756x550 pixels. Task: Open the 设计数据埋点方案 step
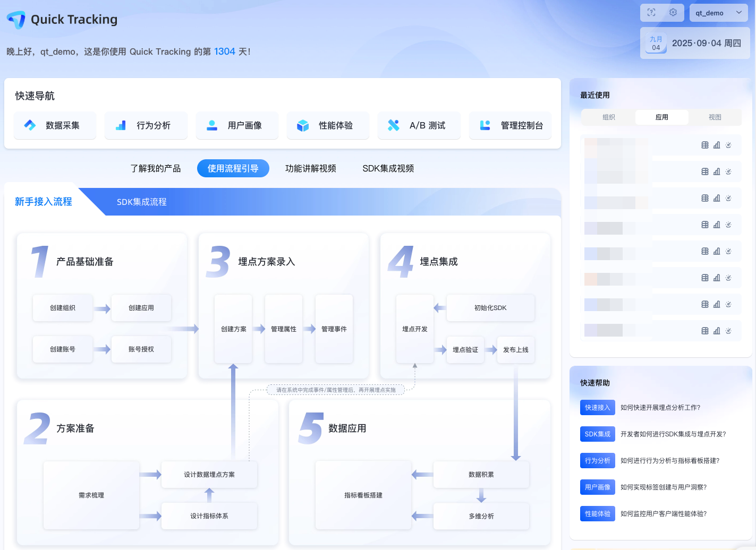pos(209,475)
